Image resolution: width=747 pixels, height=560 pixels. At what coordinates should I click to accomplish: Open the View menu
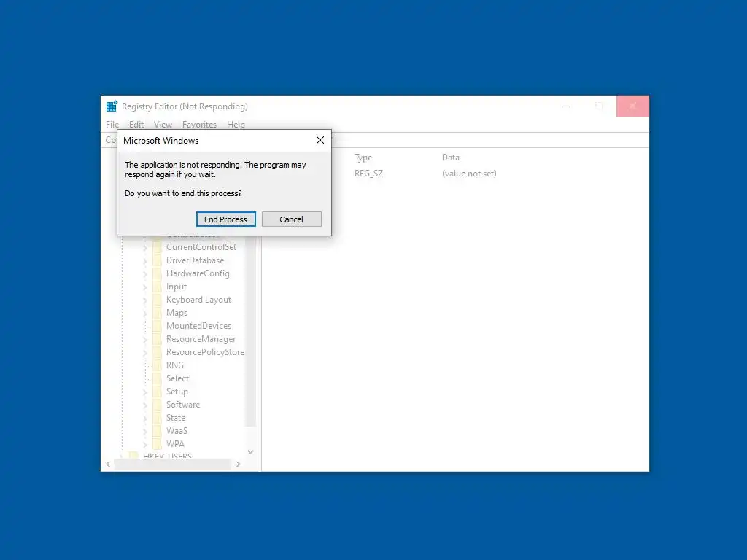pyautogui.click(x=163, y=124)
